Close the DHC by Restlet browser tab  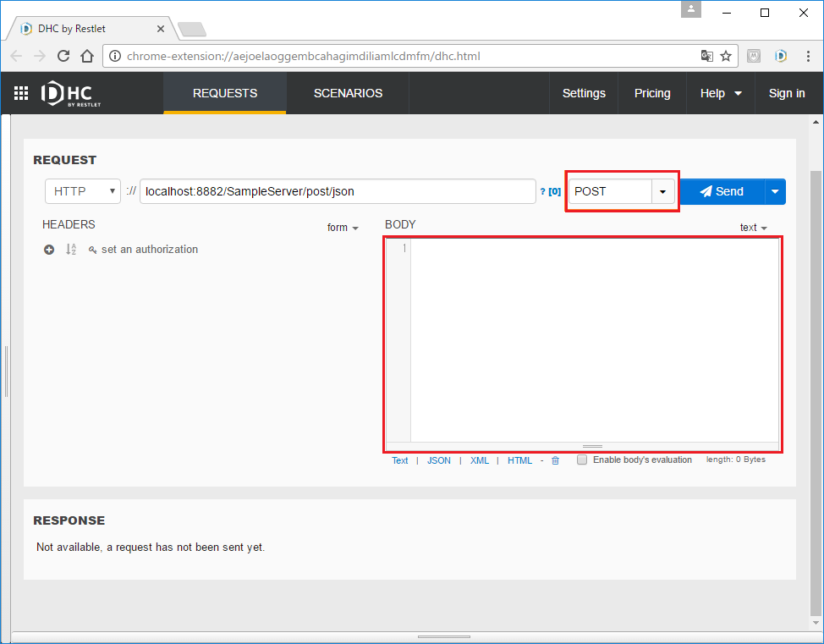point(160,29)
